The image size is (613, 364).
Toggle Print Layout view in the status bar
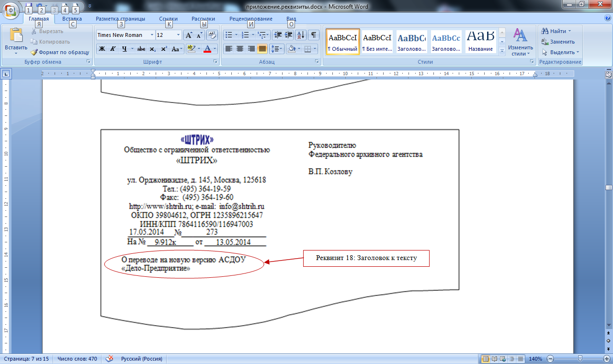click(486, 359)
